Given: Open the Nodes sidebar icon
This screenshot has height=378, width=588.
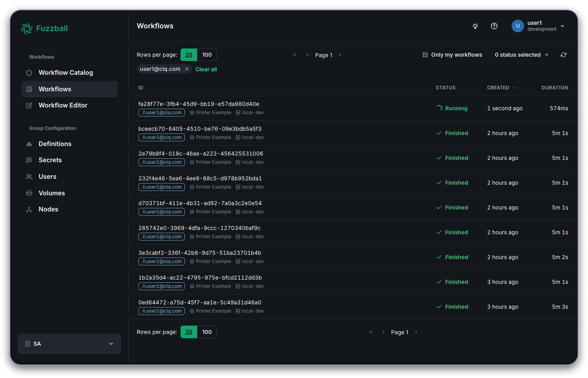Looking at the screenshot, I should tap(29, 209).
